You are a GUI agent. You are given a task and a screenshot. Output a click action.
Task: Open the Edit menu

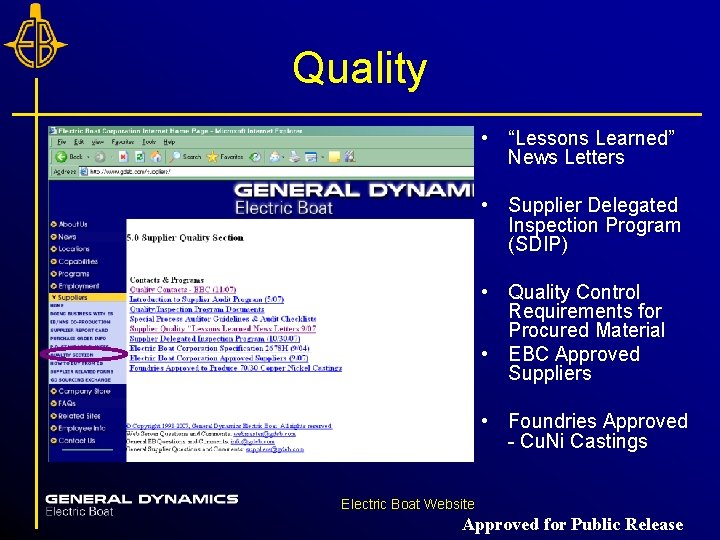79,142
